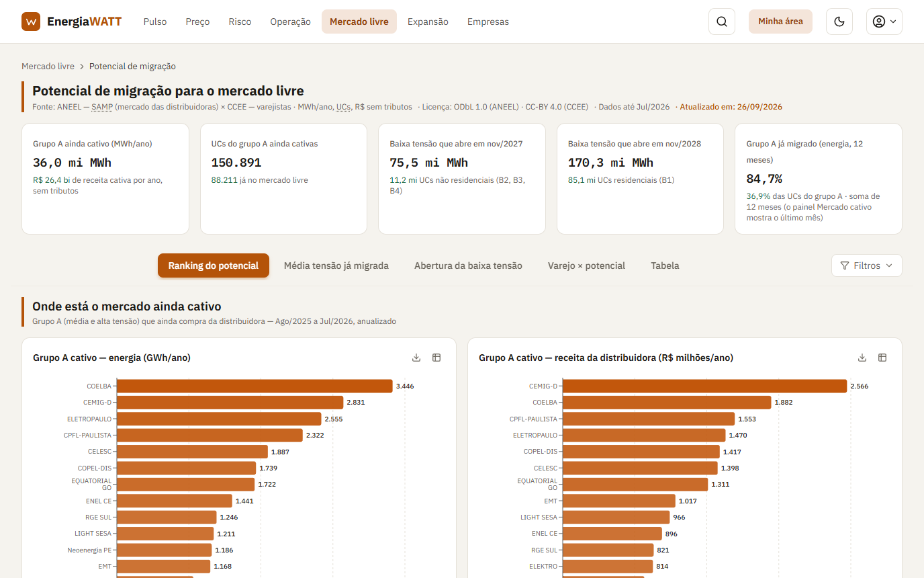Click the 84,7% migrated value
This screenshot has height=578, width=924.
764,179
